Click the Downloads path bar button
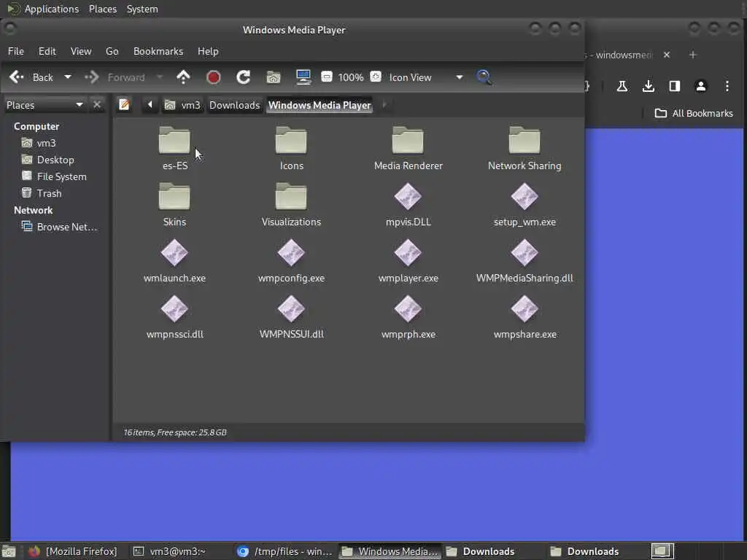 (234, 105)
